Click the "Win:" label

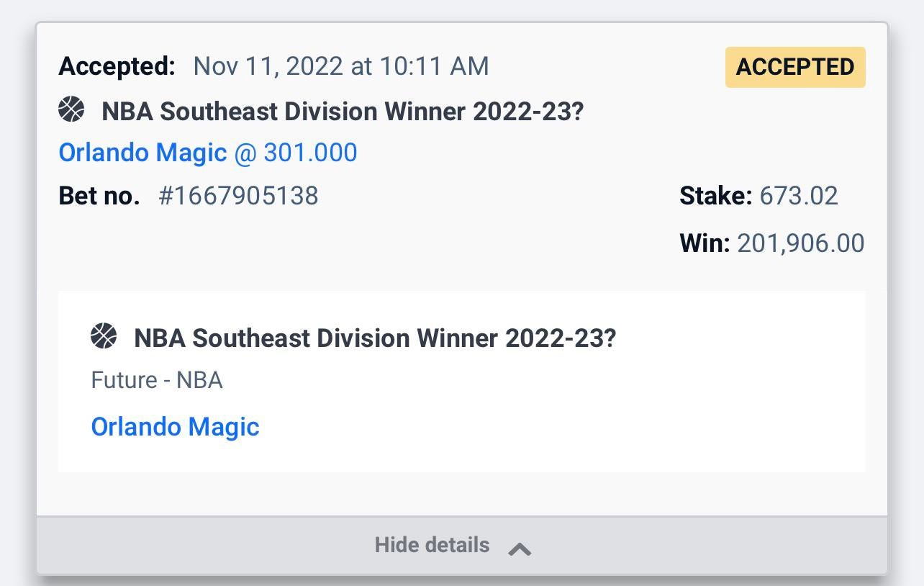pyautogui.click(x=705, y=243)
